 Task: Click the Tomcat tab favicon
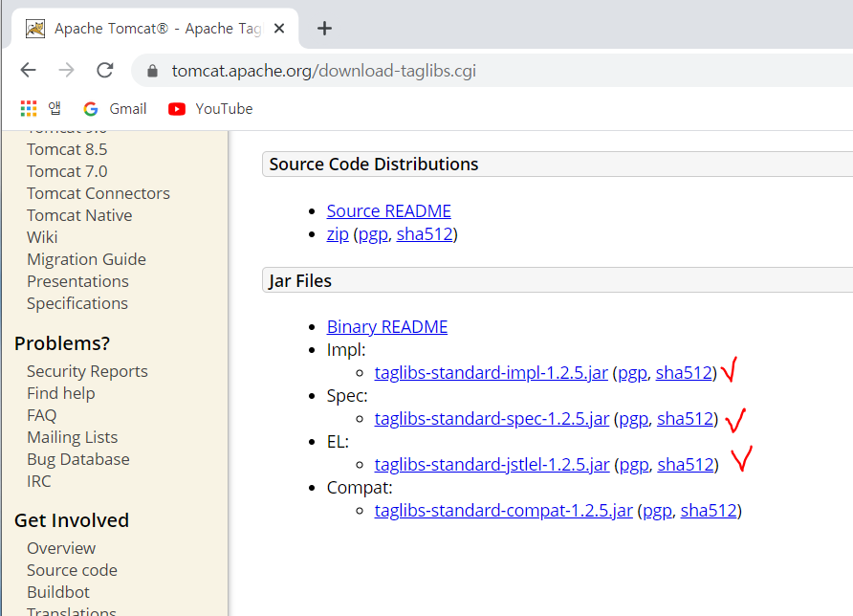point(35,29)
